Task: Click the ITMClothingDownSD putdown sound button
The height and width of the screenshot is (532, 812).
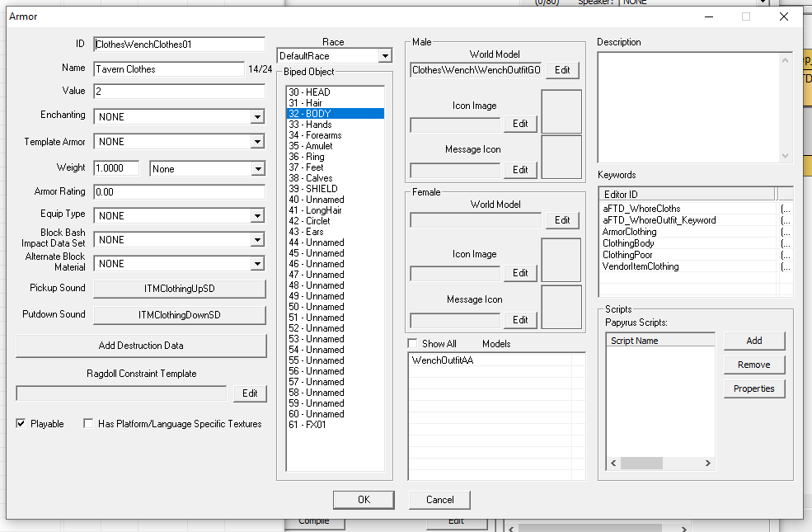Action: pyautogui.click(x=180, y=315)
